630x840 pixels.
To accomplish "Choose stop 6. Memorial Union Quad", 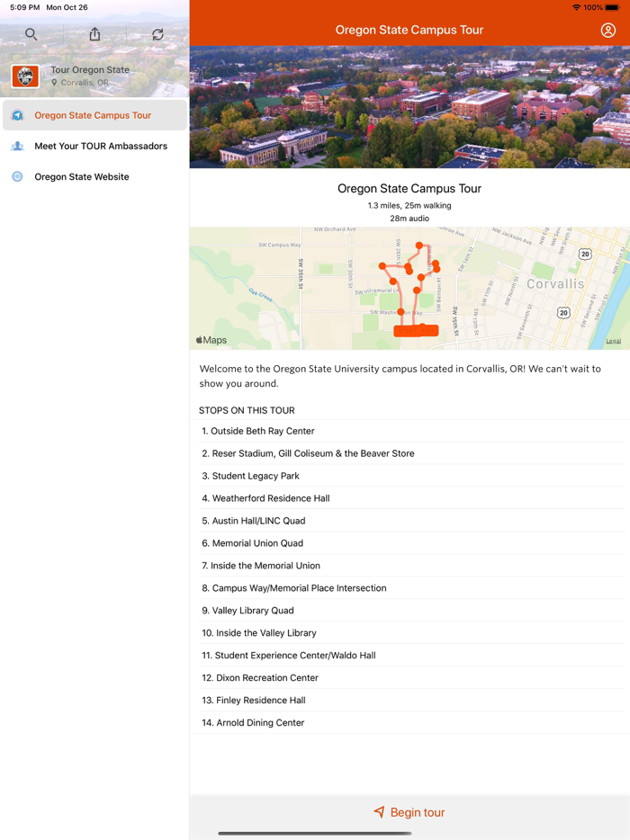I will coord(412,543).
